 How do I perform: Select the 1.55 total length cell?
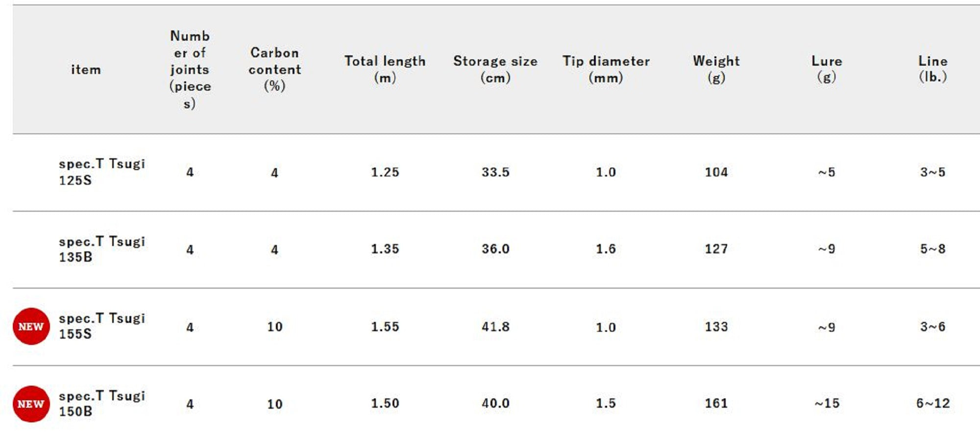(x=385, y=326)
